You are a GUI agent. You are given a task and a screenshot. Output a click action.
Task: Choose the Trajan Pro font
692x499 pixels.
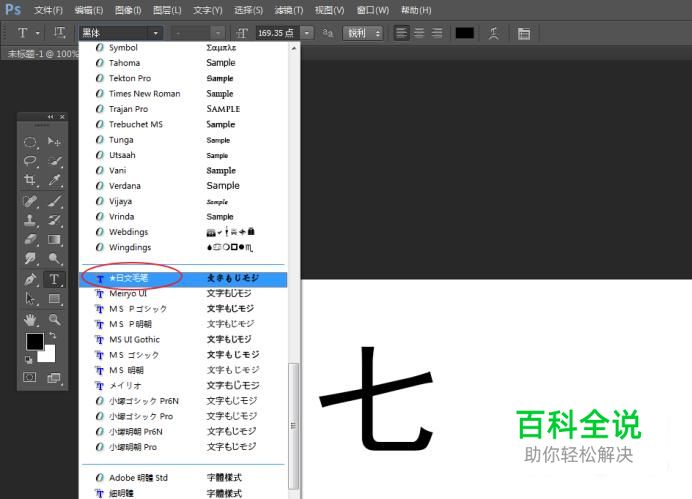183,109
